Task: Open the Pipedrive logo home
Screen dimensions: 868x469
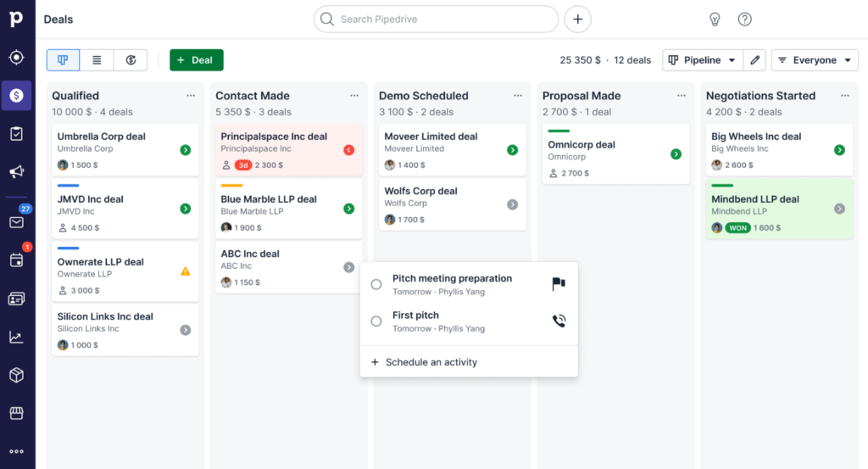Action: pos(17,19)
